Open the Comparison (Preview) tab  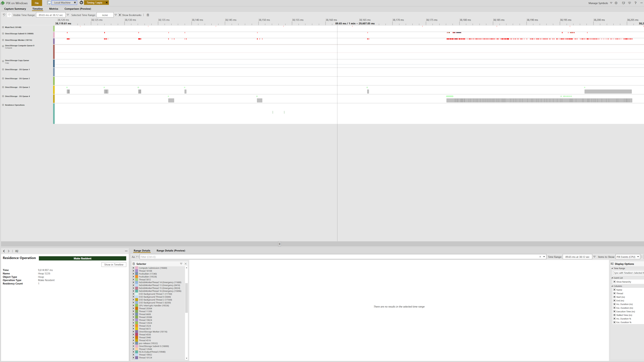(78, 9)
